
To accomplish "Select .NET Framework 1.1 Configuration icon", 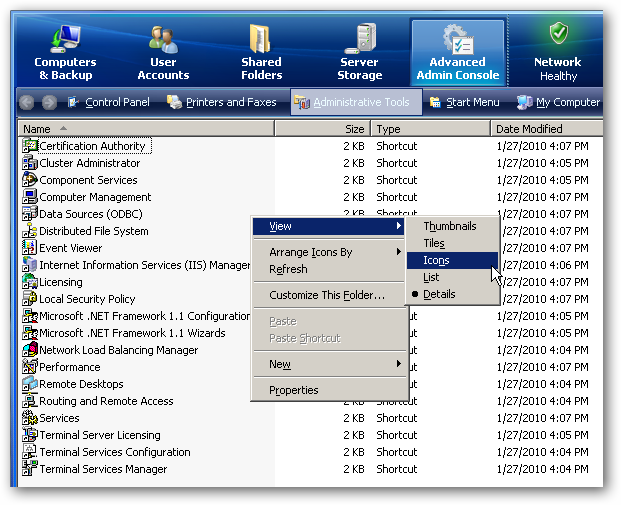I will tap(30, 316).
